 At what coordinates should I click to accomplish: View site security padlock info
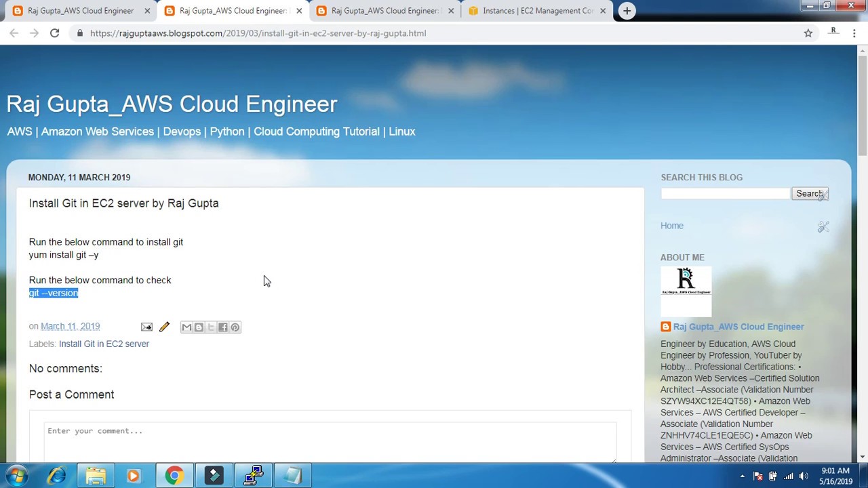80,33
